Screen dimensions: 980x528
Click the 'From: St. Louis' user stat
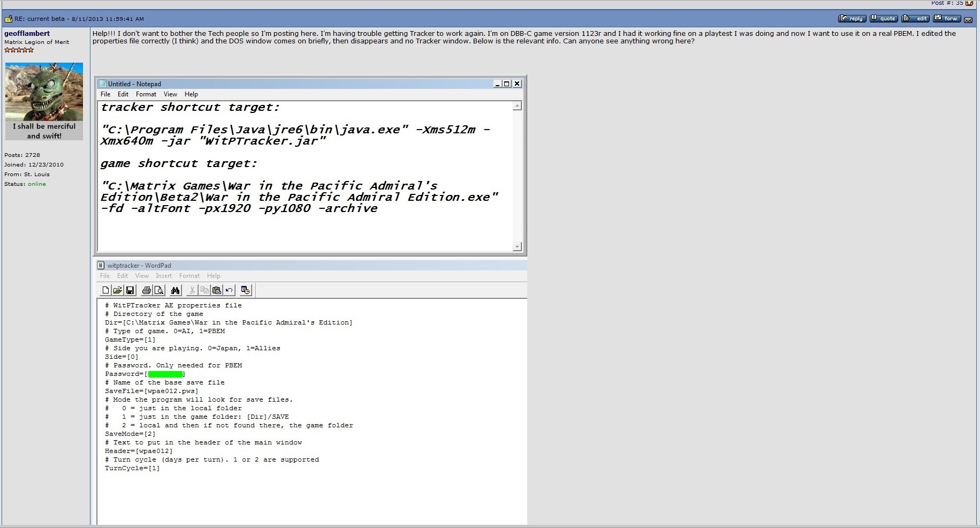coord(27,174)
